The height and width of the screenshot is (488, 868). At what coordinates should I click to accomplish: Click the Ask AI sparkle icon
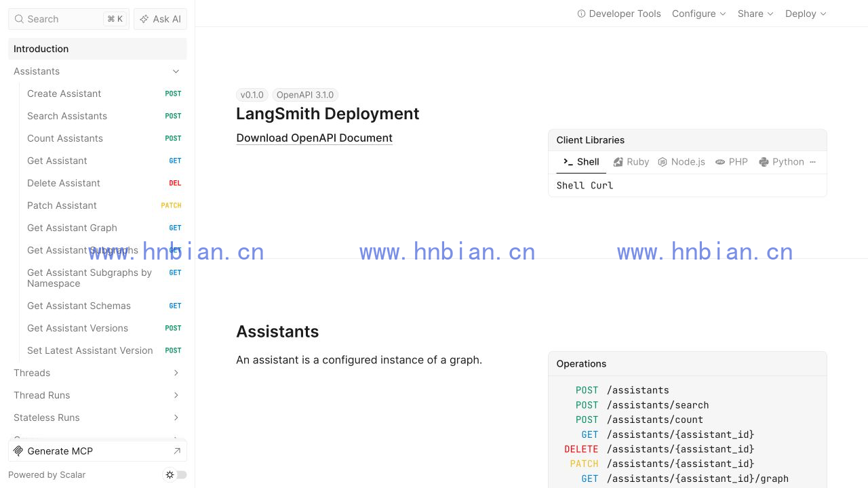point(144,19)
